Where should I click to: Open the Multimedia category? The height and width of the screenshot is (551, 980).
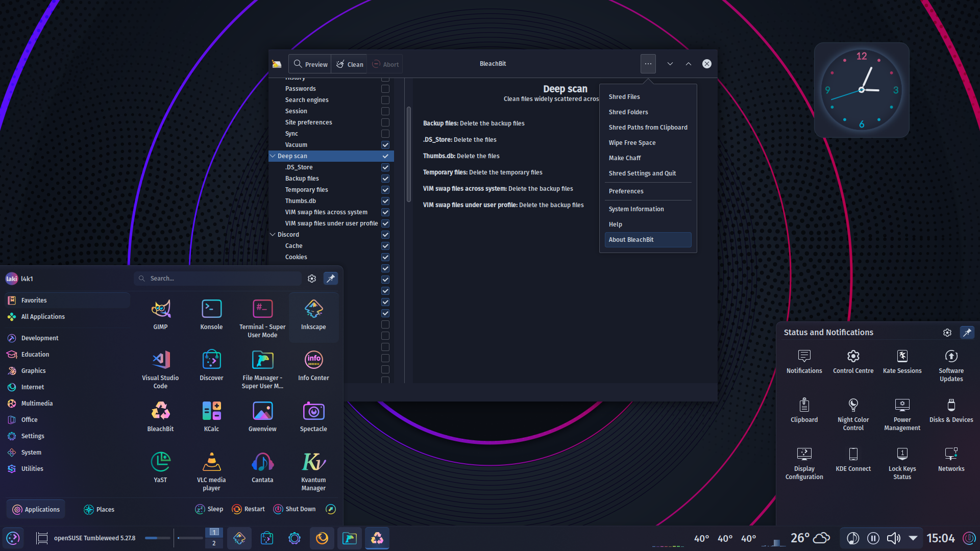click(x=67, y=404)
